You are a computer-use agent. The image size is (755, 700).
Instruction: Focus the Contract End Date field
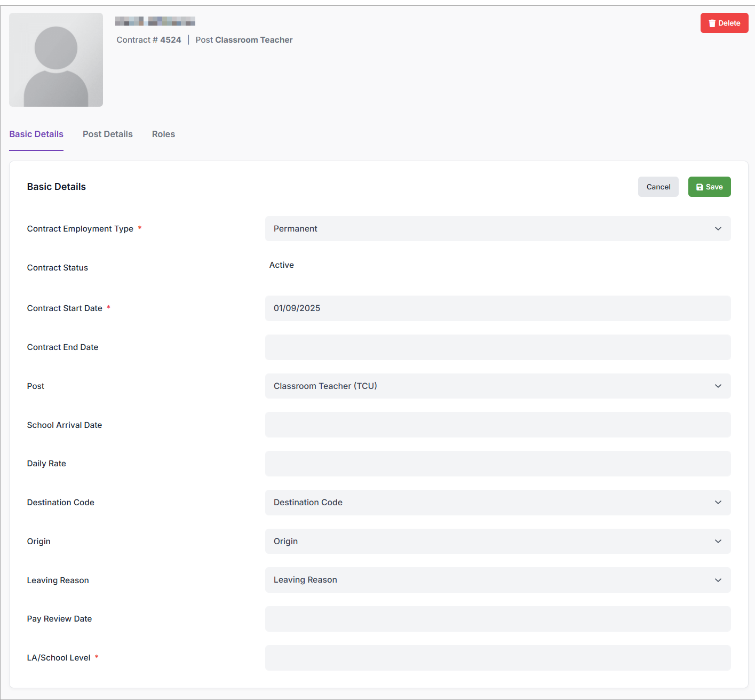pos(497,347)
